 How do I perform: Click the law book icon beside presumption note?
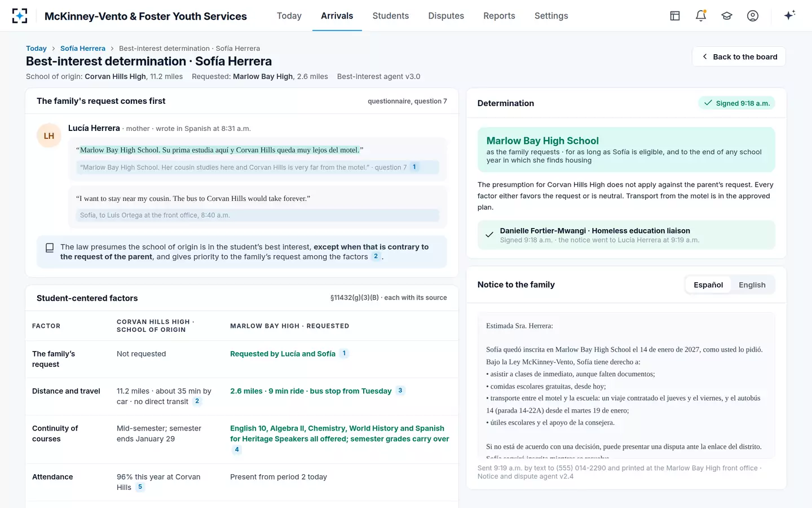[50, 248]
